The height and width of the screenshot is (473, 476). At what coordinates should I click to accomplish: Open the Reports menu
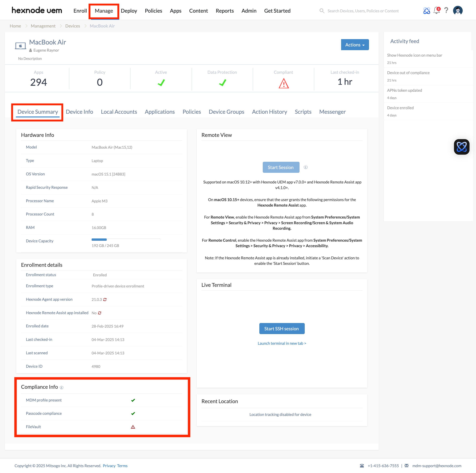(x=225, y=11)
